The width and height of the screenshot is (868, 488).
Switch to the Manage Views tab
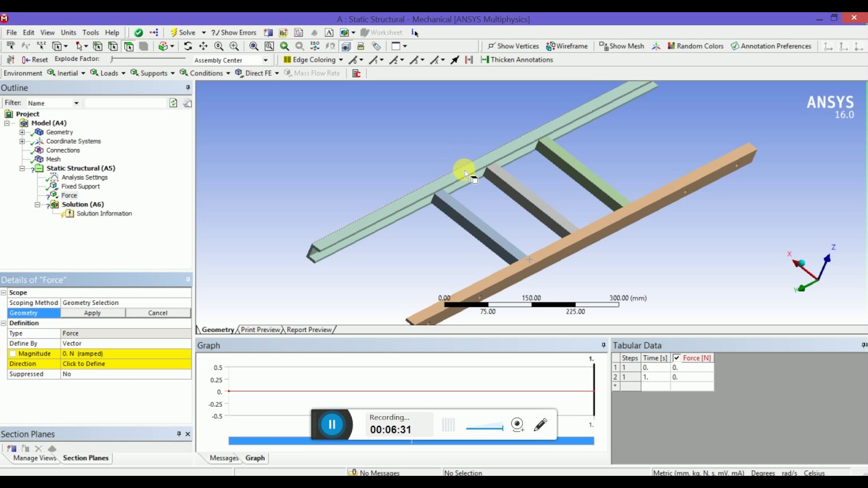point(35,458)
